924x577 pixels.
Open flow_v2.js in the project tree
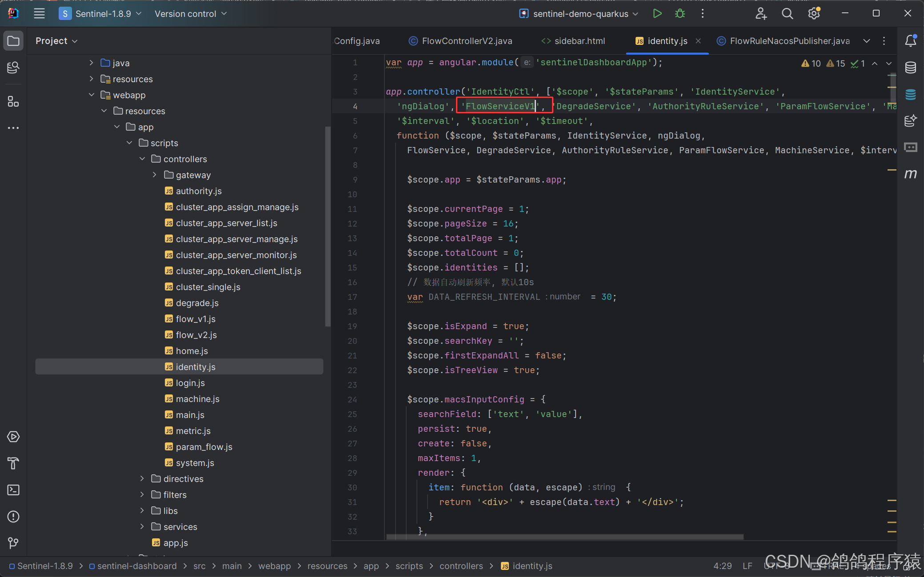click(196, 335)
